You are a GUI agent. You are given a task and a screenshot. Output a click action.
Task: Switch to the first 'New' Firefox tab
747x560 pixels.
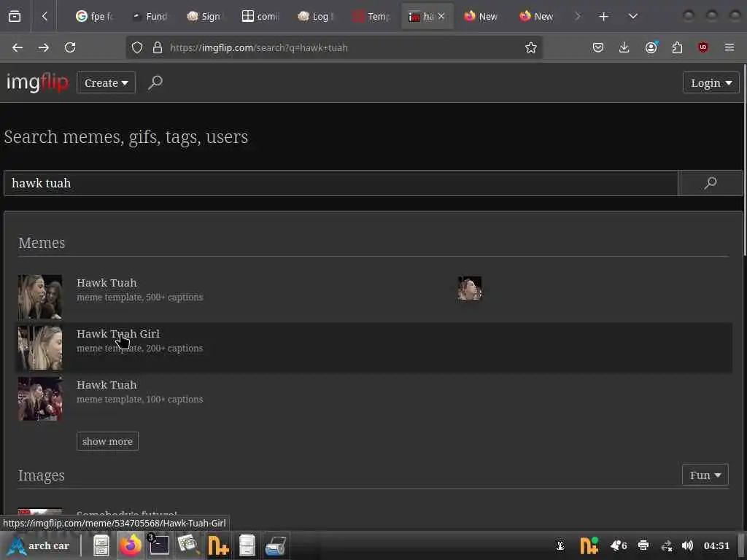point(481,17)
